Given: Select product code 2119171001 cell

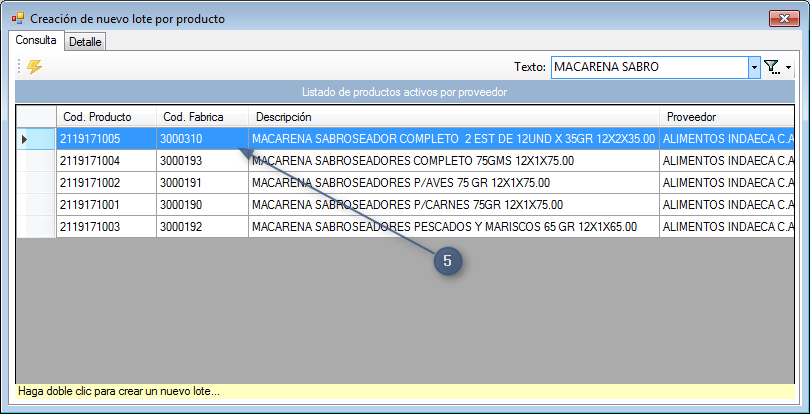Looking at the screenshot, I should pos(106,205).
